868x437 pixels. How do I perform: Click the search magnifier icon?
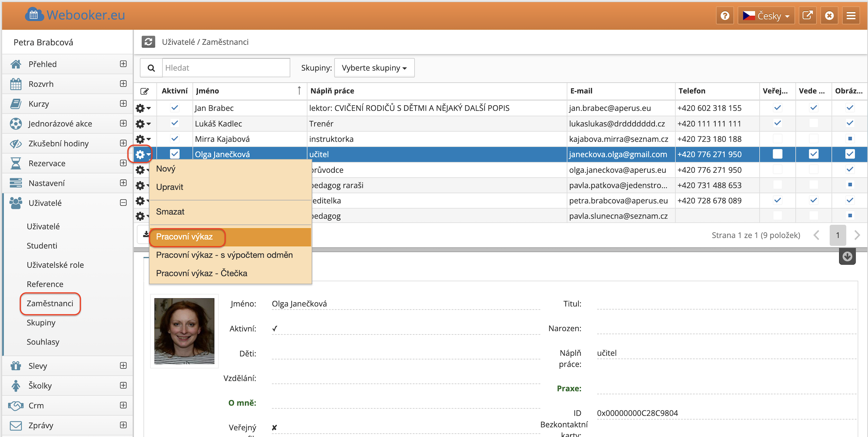coord(151,68)
